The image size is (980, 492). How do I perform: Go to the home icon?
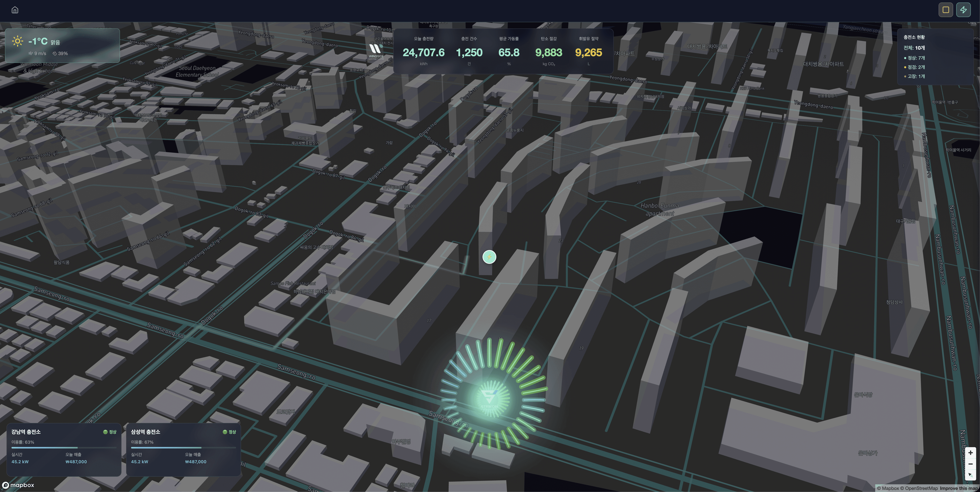[15, 10]
